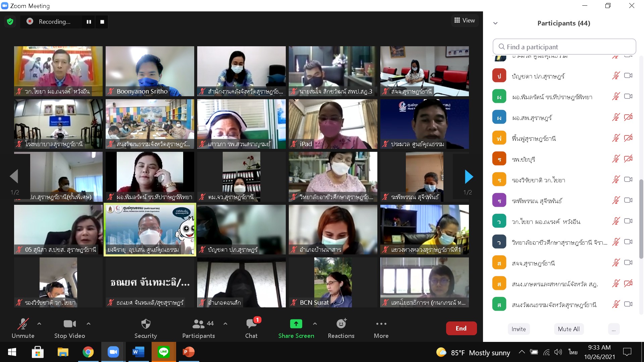The width and height of the screenshot is (644, 362).
Task: Open the Participants icon in toolbar
Action: (198, 324)
